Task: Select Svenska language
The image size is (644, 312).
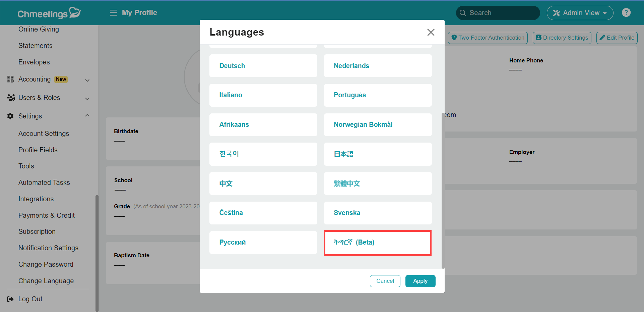Action: (378, 213)
